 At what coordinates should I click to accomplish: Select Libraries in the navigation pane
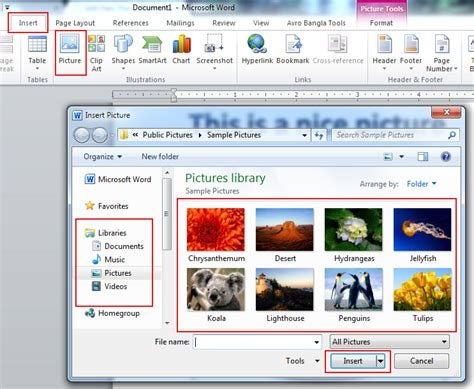pyautogui.click(x=106, y=233)
